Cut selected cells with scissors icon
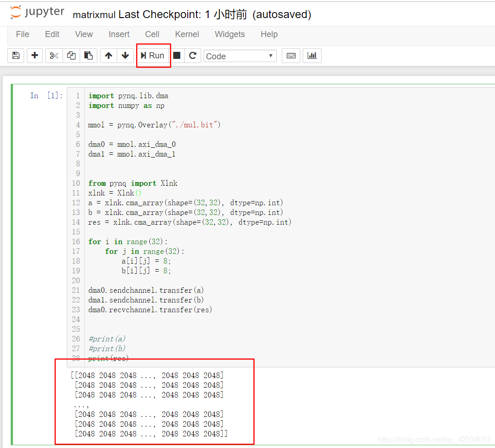The height and width of the screenshot is (448, 495). tap(54, 56)
